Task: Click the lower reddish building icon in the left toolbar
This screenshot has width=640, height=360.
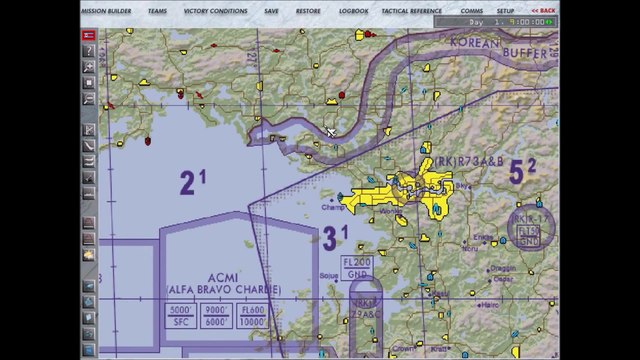Action: point(89,239)
